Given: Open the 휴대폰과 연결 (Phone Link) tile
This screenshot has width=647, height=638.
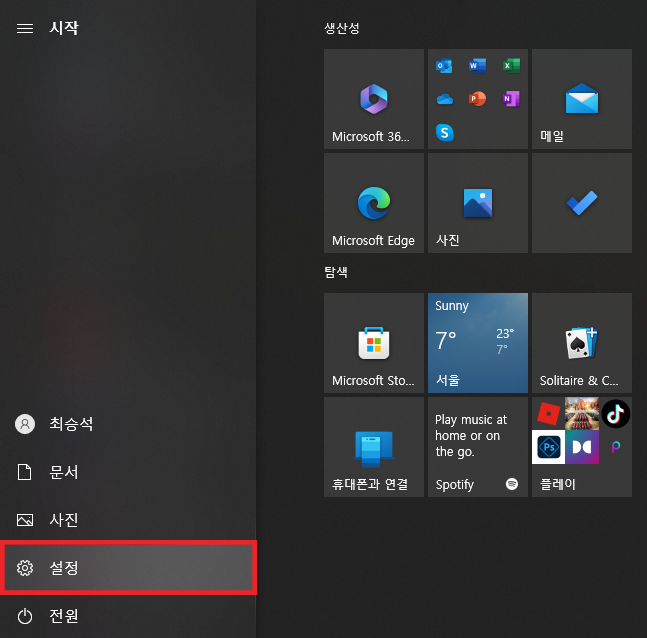Looking at the screenshot, I should click(x=373, y=447).
